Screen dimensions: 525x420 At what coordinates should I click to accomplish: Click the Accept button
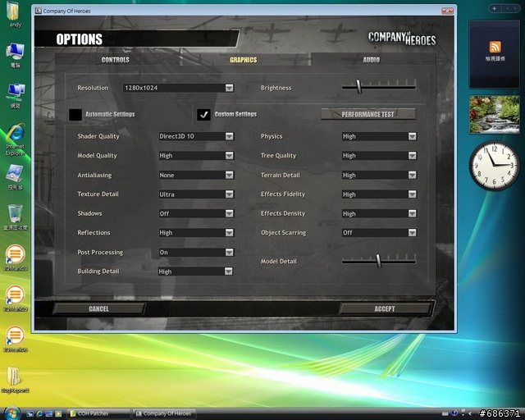[x=385, y=308]
